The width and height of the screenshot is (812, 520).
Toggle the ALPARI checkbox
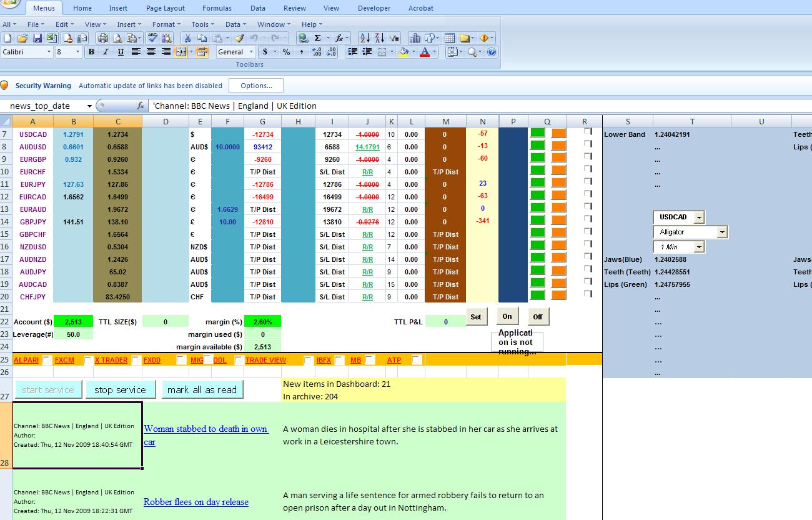pyautogui.click(x=46, y=360)
